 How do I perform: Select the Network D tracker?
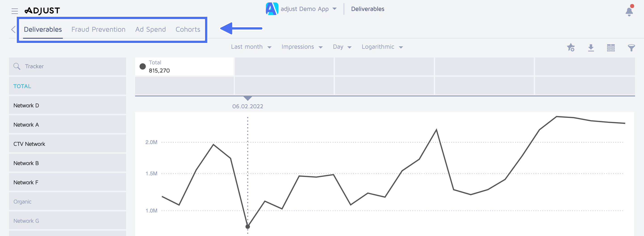click(68, 105)
